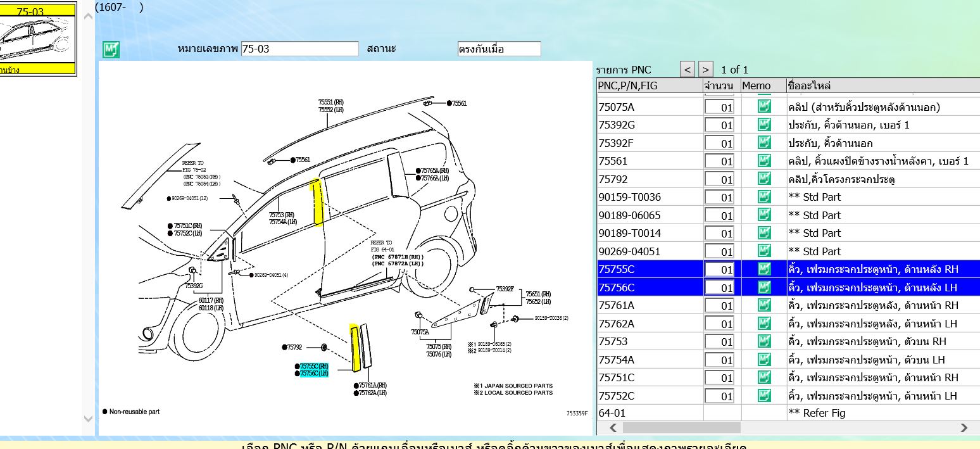Click the memo icon beside the figure number field
Viewport: 980px width, 449px height.
click(x=111, y=49)
